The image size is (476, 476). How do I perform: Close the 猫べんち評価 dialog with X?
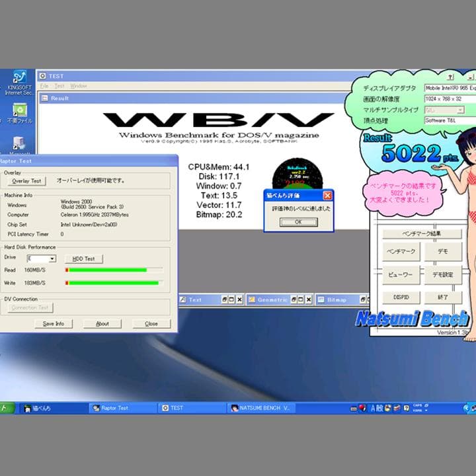tap(327, 195)
